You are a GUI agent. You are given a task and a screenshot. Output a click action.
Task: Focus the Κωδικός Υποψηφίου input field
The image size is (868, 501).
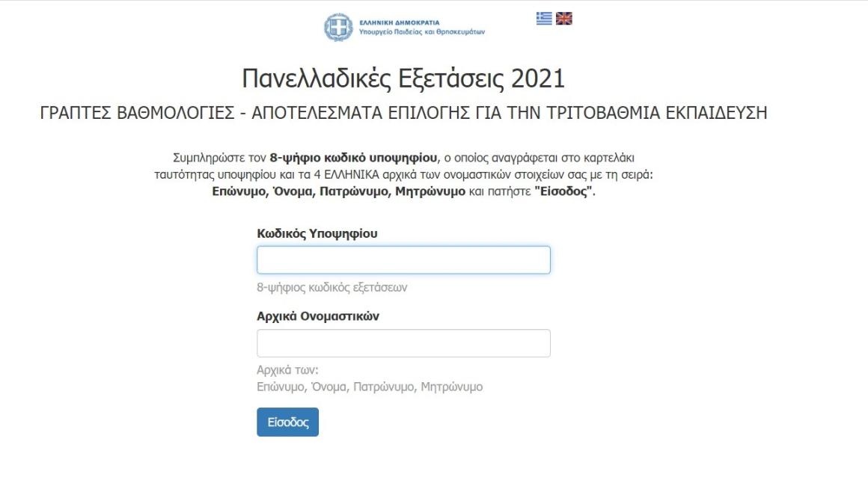(x=403, y=260)
